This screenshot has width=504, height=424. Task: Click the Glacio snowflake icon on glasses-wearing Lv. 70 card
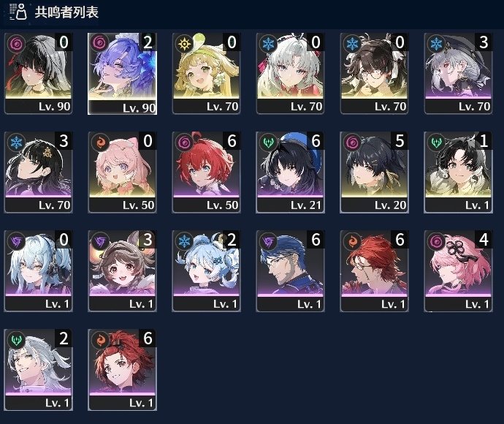[352, 43]
